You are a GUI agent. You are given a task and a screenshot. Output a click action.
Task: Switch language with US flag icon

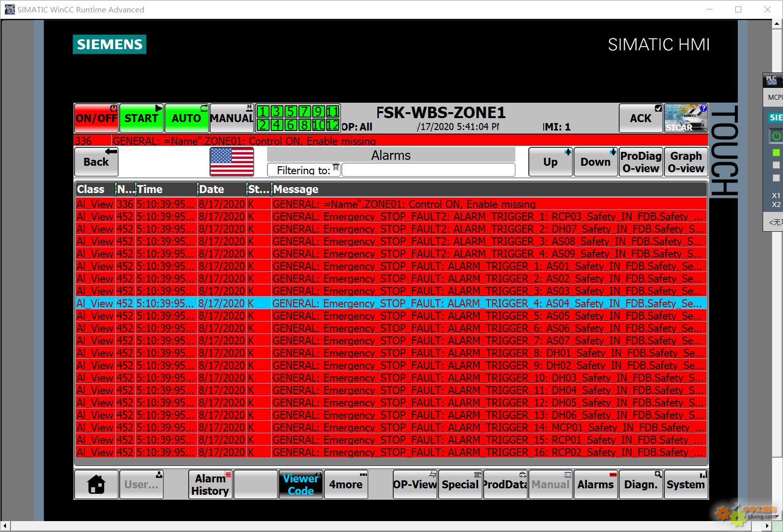click(232, 162)
